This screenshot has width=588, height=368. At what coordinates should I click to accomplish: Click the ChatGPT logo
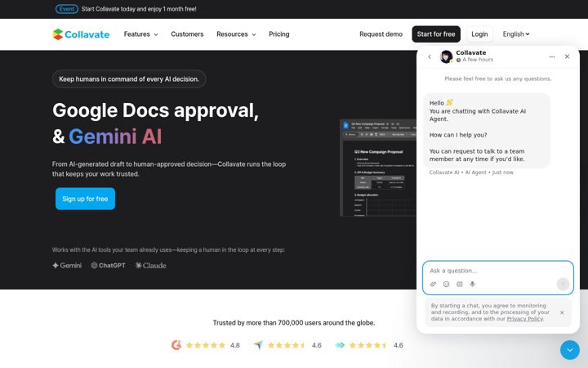pos(108,266)
